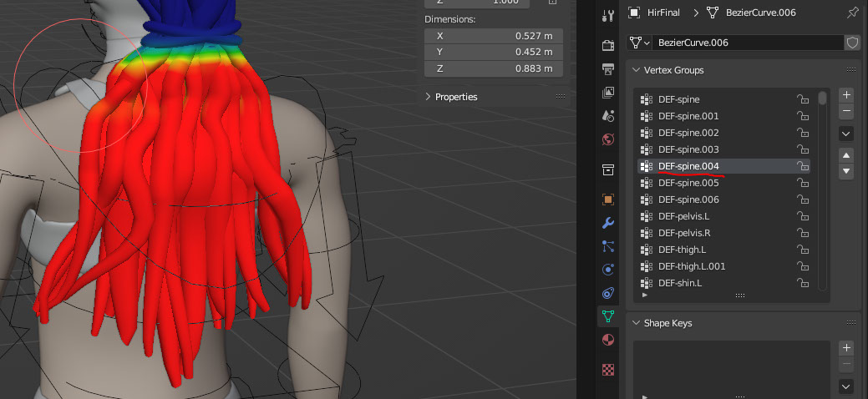Select DEF-thigh.L vertex group
868x399 pixels.
click(682, 250)
